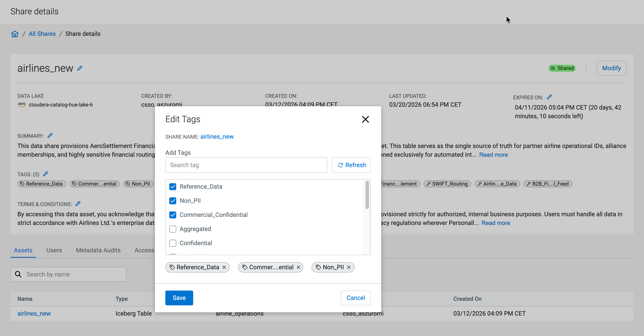Uncheck the Reference_Data checkbox
The image size is (644, 336).
tap(173, 187)
